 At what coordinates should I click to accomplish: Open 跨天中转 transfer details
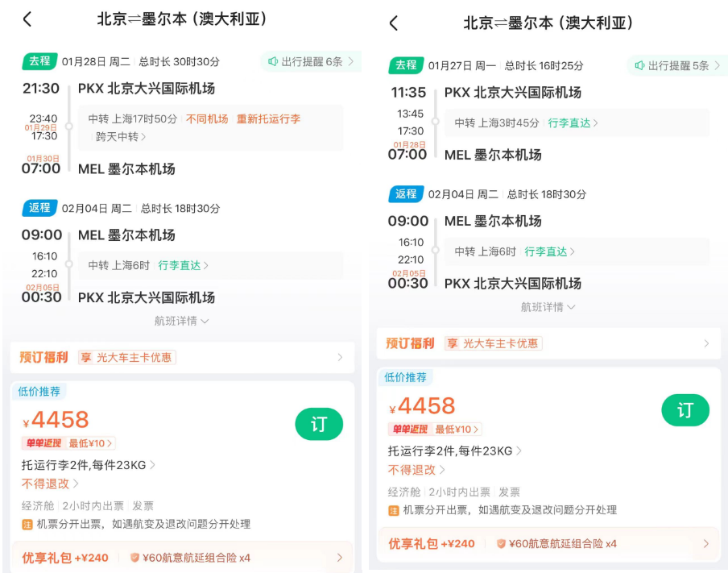pos(121,137)
